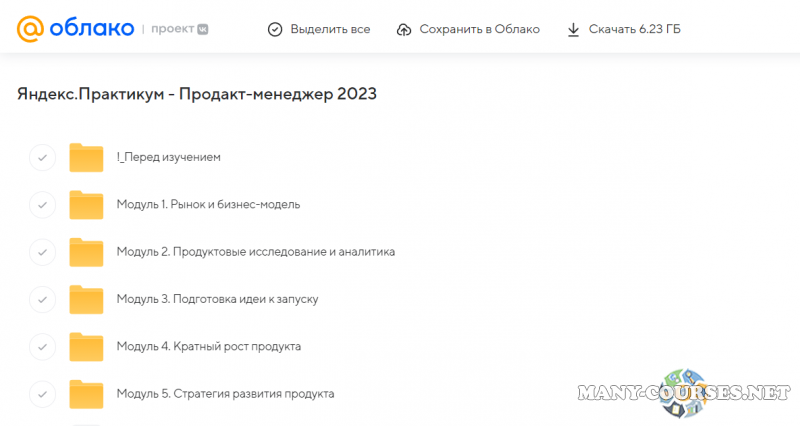Open Модуль 4. Кратный рост продукта
This screenshot has width=800, height=426.
tap(208, 346)
